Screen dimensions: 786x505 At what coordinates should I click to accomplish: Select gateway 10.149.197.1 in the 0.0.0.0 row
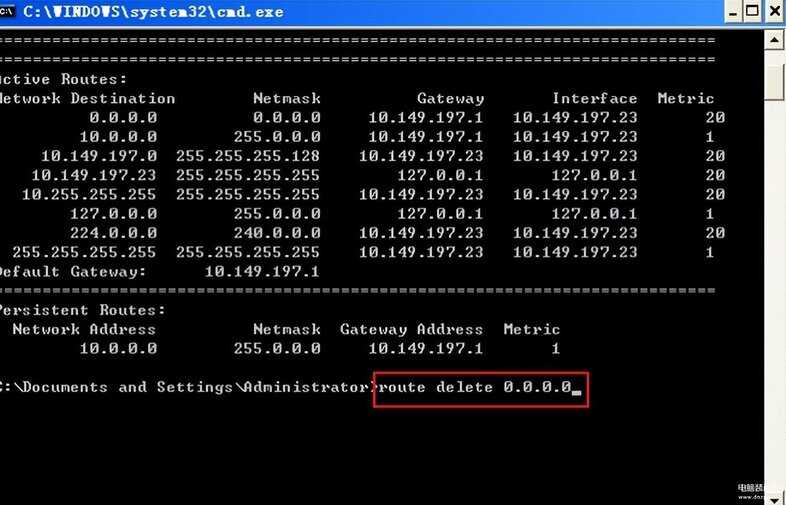[426, 117]
